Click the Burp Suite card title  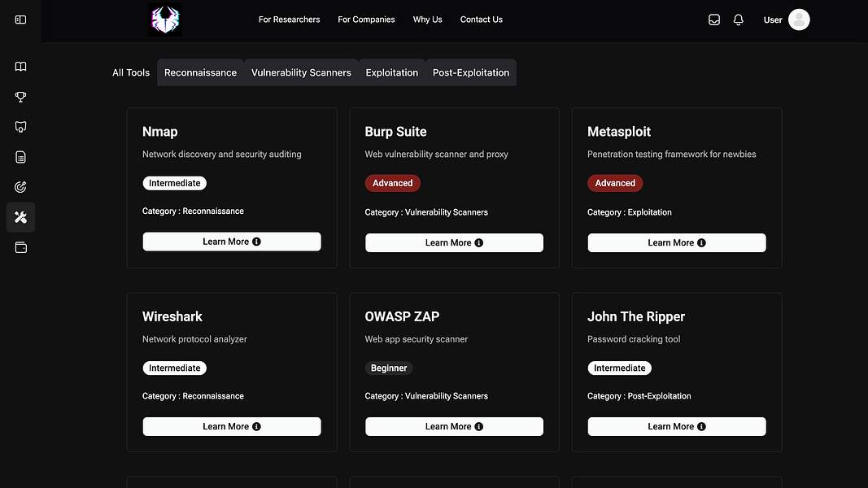(396, 132)
